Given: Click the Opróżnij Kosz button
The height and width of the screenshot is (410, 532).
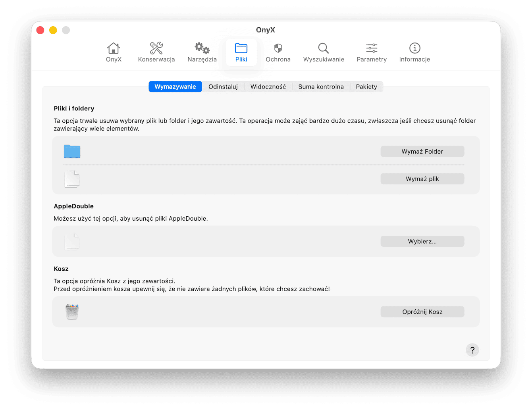Looking at the screenshot, I should pos(422,312).
